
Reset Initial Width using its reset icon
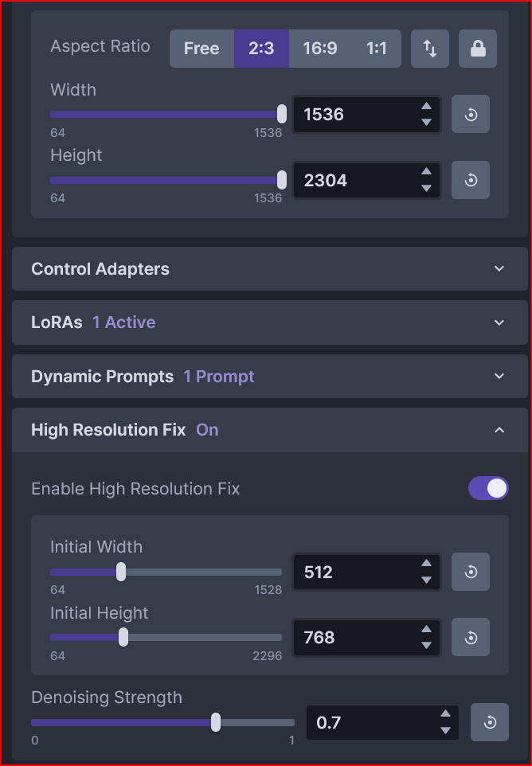coord(470,572)
